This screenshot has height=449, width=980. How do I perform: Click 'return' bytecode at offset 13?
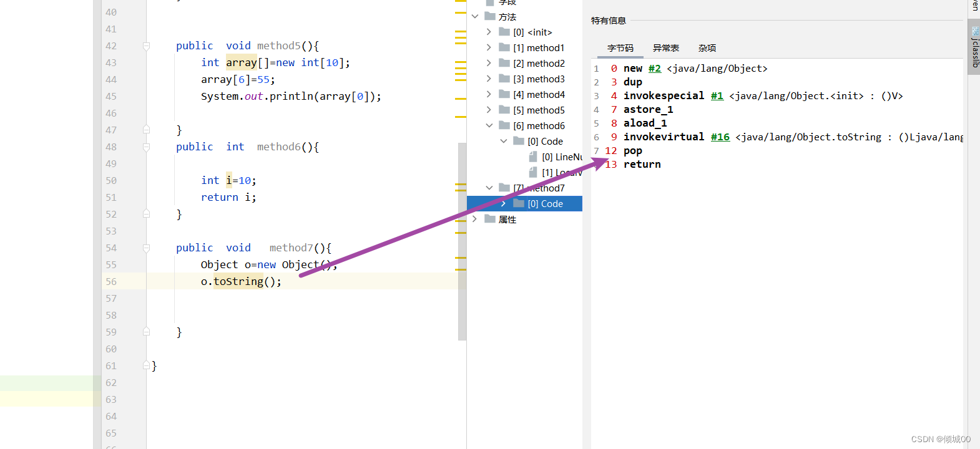coord(642,165)
